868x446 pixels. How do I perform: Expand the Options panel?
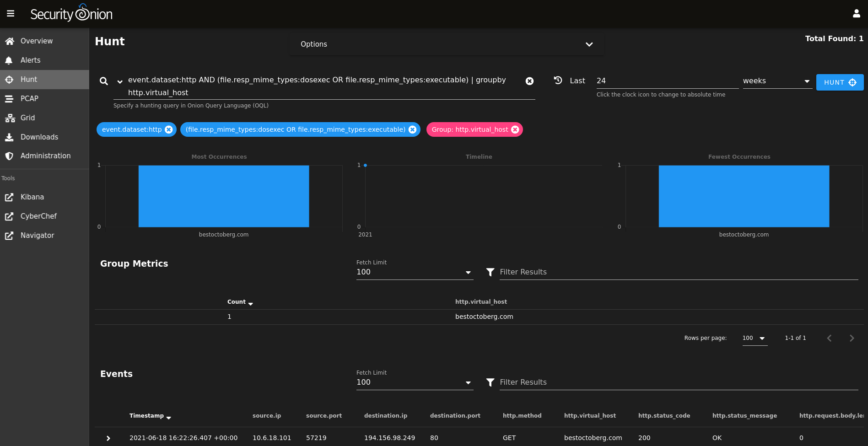tap(447, 44)
